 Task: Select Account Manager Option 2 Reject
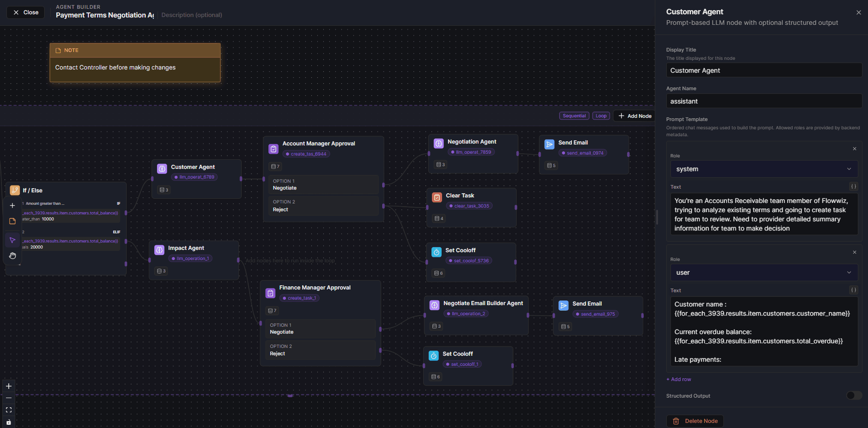coord(323,206)
